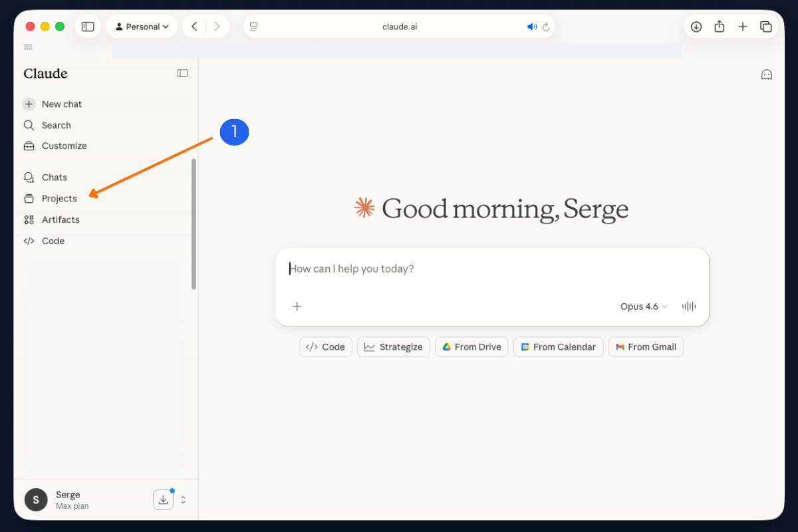Start a New chat
Image resolution: width=798 pixels, height=532 pixels.
pos(52,104)
